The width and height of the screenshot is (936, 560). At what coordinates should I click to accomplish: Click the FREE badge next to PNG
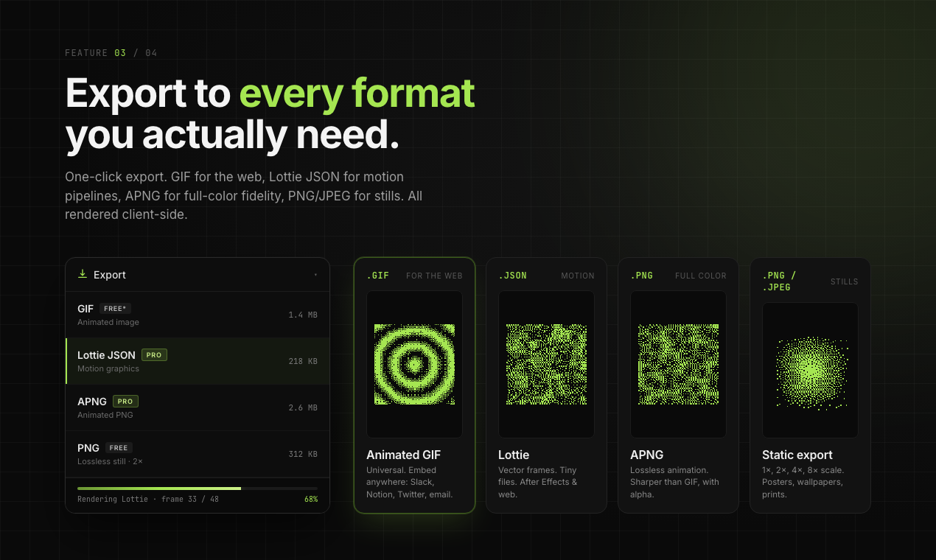[119, 448]
